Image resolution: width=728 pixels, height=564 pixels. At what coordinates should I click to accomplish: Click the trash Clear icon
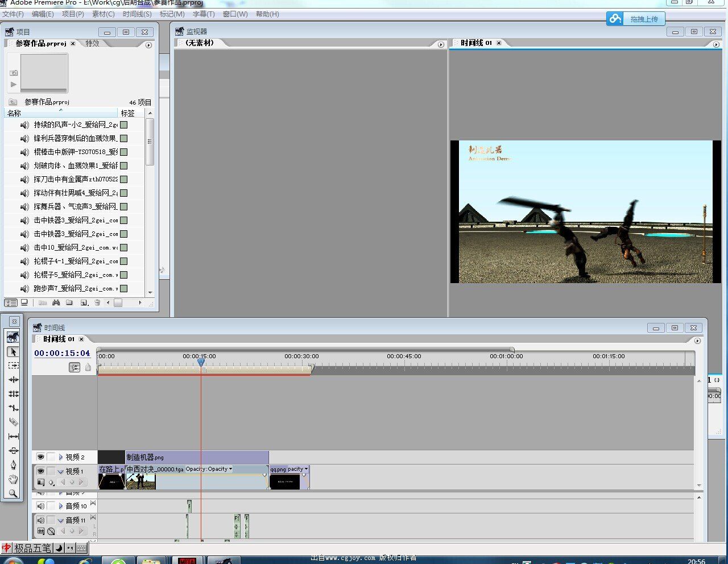pos(97,302)
